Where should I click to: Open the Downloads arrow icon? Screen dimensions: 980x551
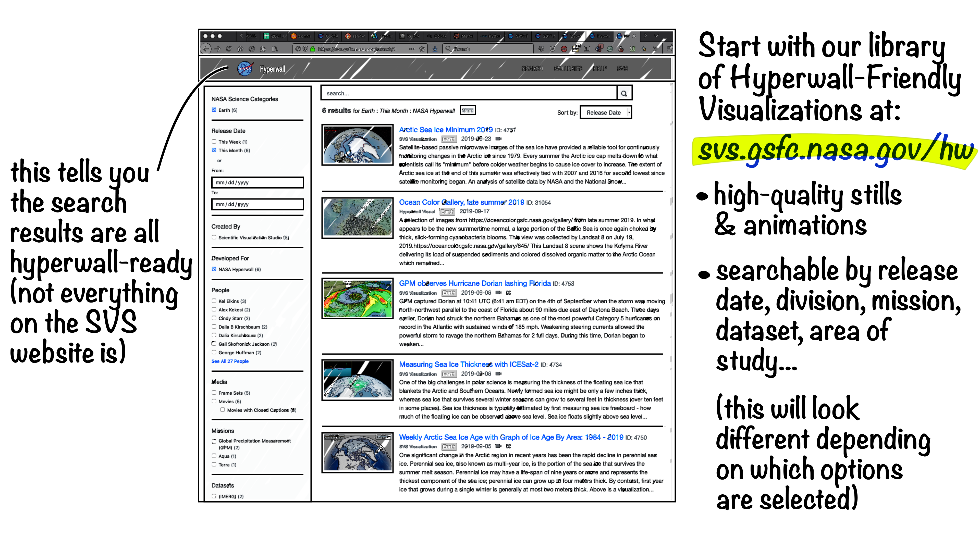[435, 49]
